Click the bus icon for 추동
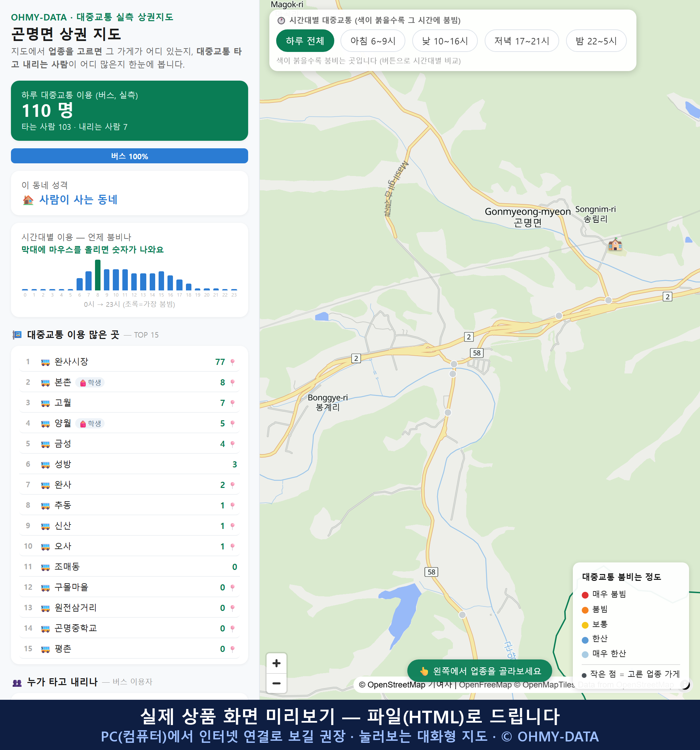Viewport: 700px width, 750px height. [x=45, y=506]
